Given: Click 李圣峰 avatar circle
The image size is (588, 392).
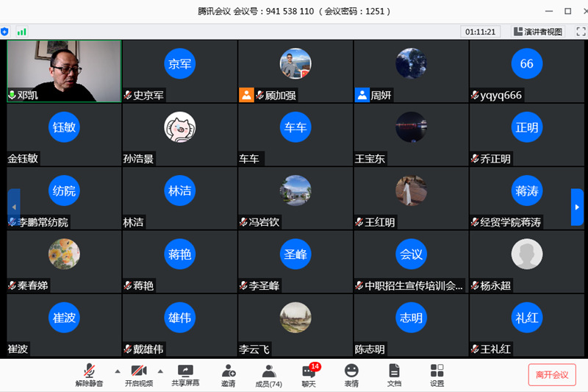Looking at the screenshot, I should point(295,254).
